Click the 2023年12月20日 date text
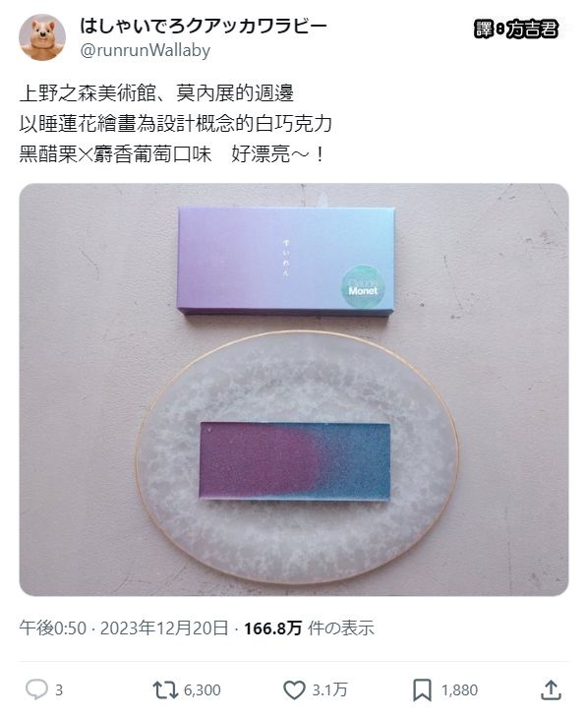Image resolution: width=588 pixels, height=717 pixels. point(163,627)
